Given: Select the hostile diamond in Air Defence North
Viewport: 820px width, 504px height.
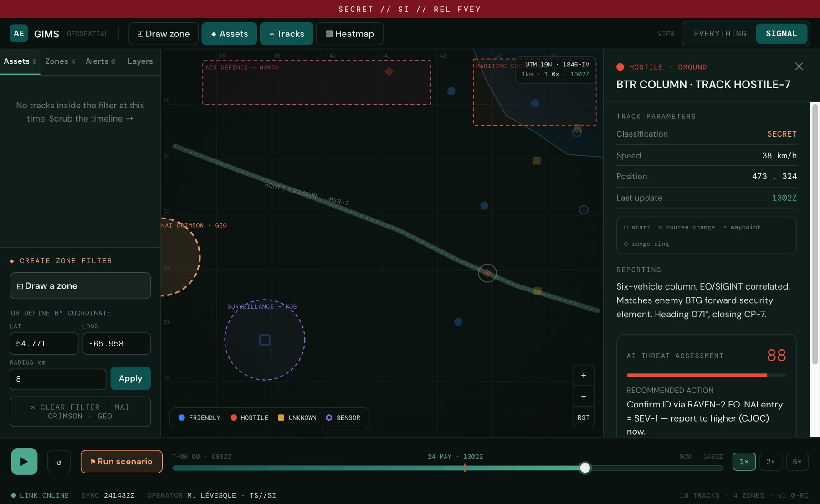Looking at the screenshot, I should pyautogui.click(x=389, y=71).
